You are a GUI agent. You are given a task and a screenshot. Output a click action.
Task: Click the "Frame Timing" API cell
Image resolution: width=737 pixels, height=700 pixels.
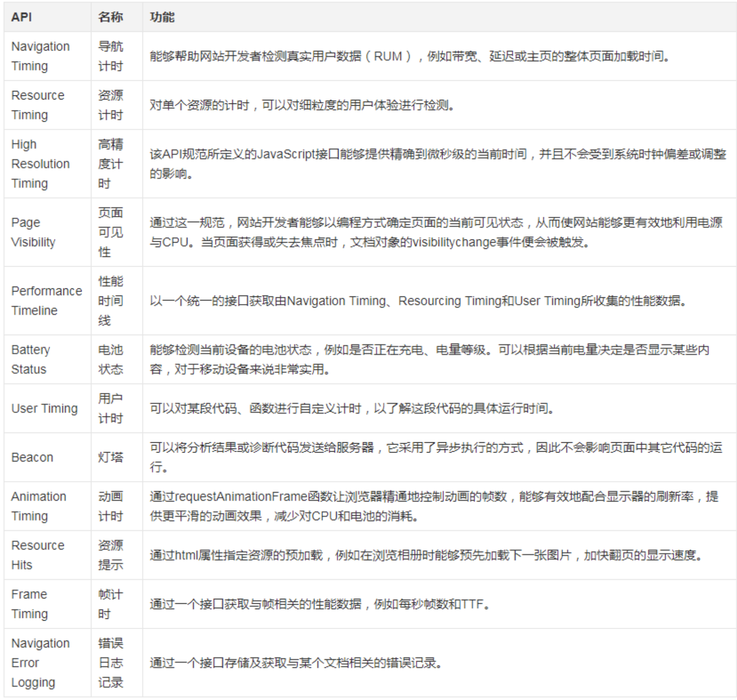tap(29, 604)
